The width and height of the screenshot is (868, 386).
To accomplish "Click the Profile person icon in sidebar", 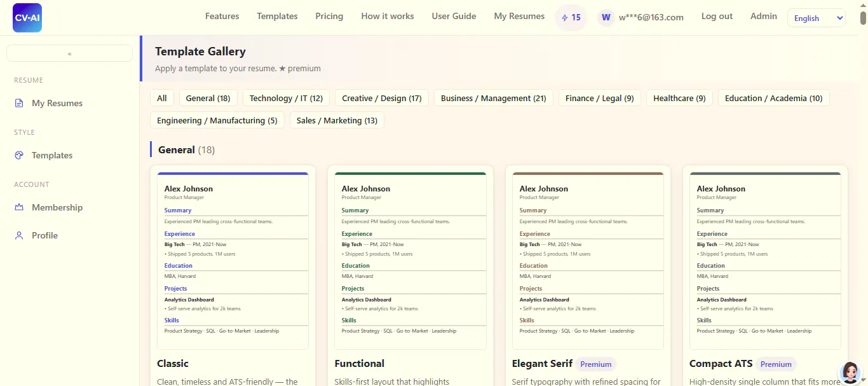I will point(19,235).
